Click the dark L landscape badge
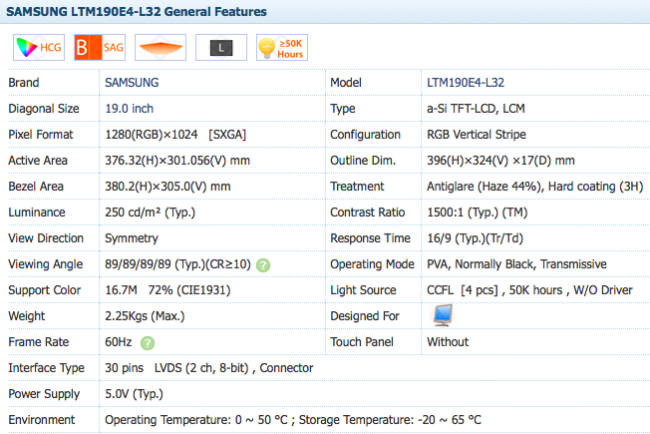The height and width of the screenshot is (434, 650). pos(221,47)
